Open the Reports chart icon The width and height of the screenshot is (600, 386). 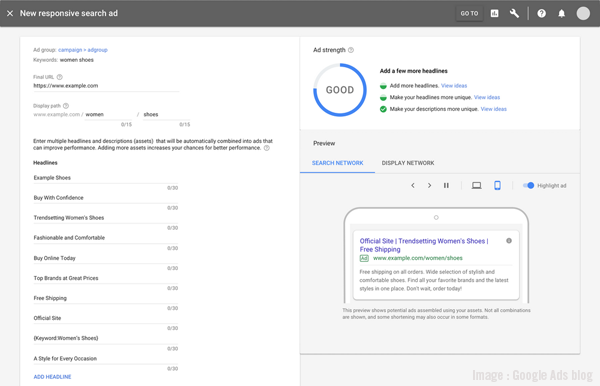pos(494,13)
